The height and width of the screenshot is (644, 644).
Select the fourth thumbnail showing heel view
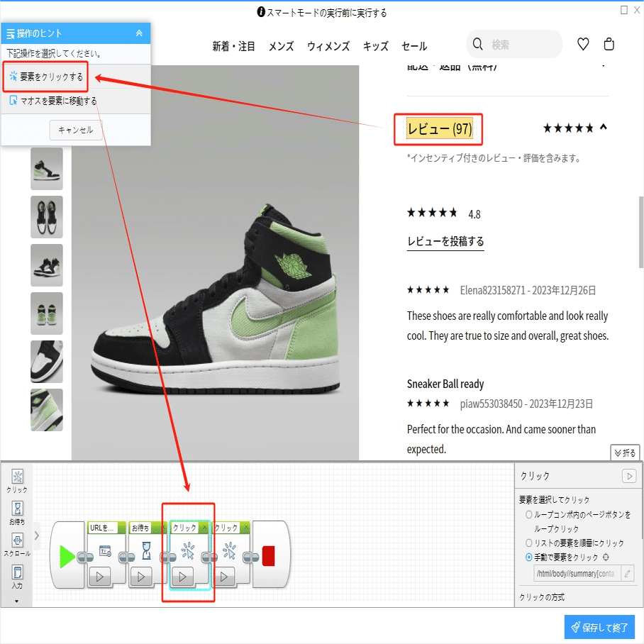click(47, 313)
